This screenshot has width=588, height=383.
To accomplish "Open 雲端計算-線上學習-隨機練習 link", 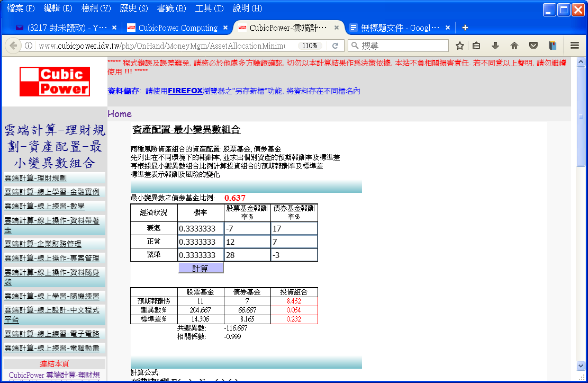I will [52, 296].
